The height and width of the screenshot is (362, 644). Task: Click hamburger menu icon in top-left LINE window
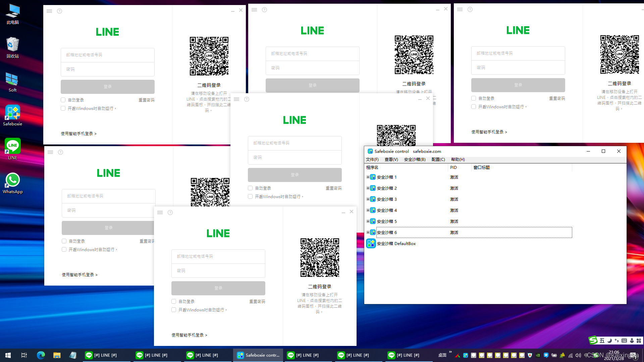point(49,11)
